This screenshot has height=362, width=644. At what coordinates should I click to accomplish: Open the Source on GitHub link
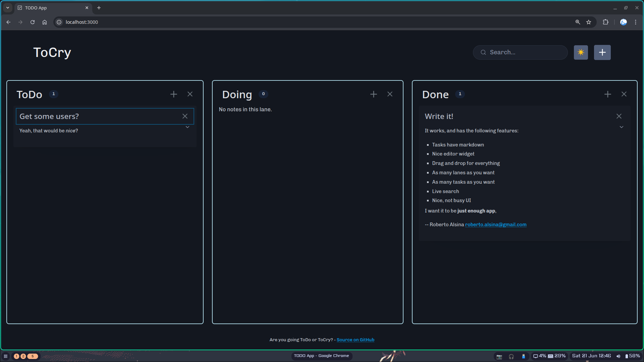(355, 340)
